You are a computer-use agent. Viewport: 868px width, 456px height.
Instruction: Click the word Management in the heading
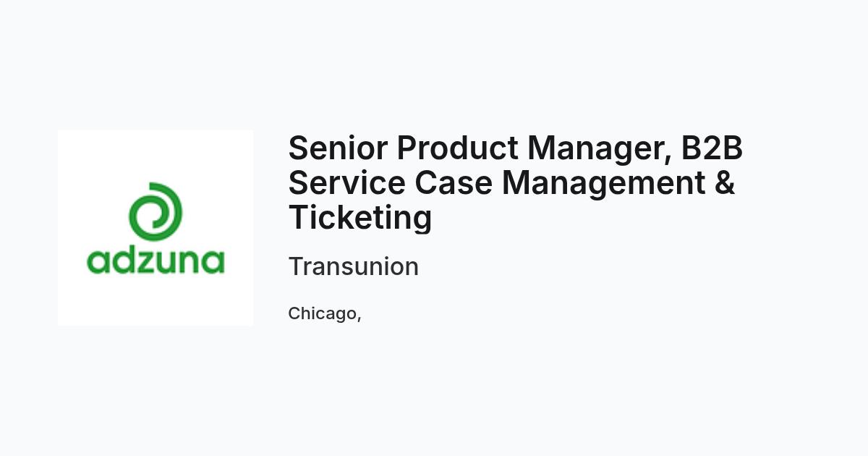[x=603, y=185]
